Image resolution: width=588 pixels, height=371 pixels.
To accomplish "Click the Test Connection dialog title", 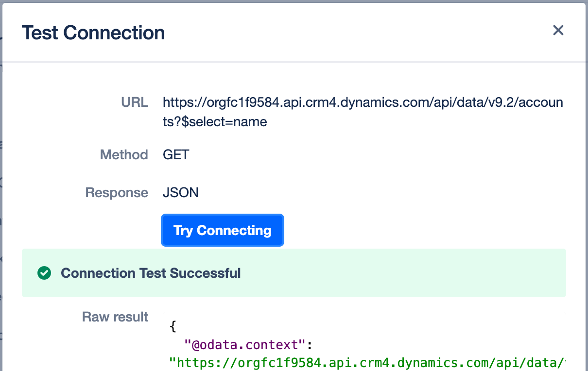I will click(93, 33).
